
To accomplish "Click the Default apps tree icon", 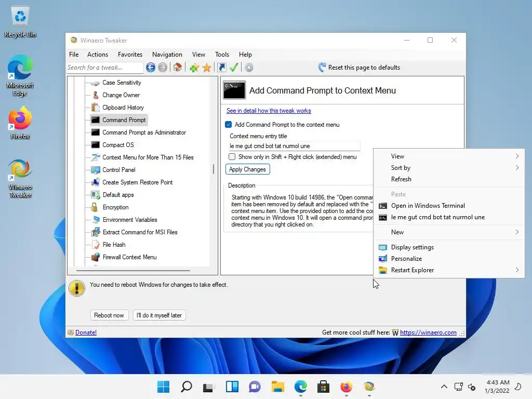I will (96, 195).
